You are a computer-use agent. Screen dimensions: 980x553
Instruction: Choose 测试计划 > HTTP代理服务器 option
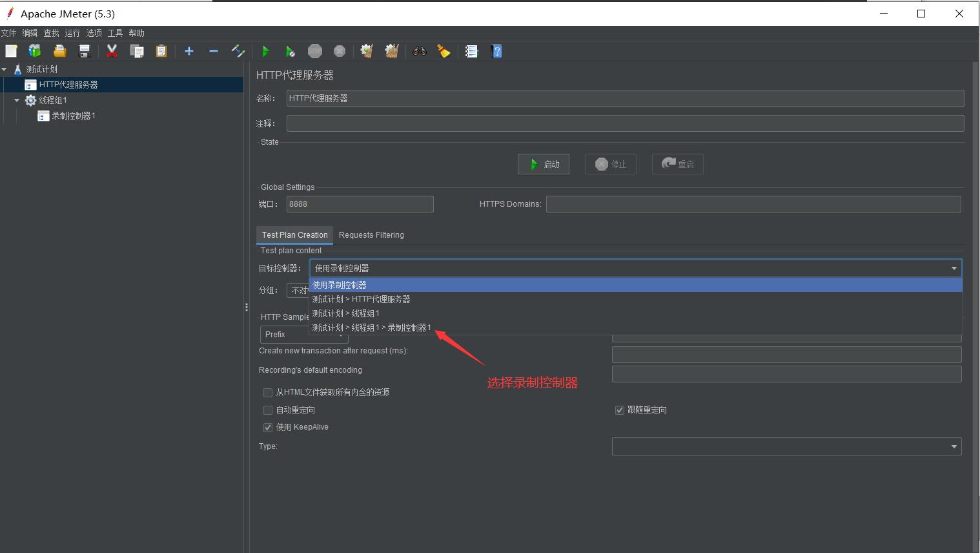636,299
